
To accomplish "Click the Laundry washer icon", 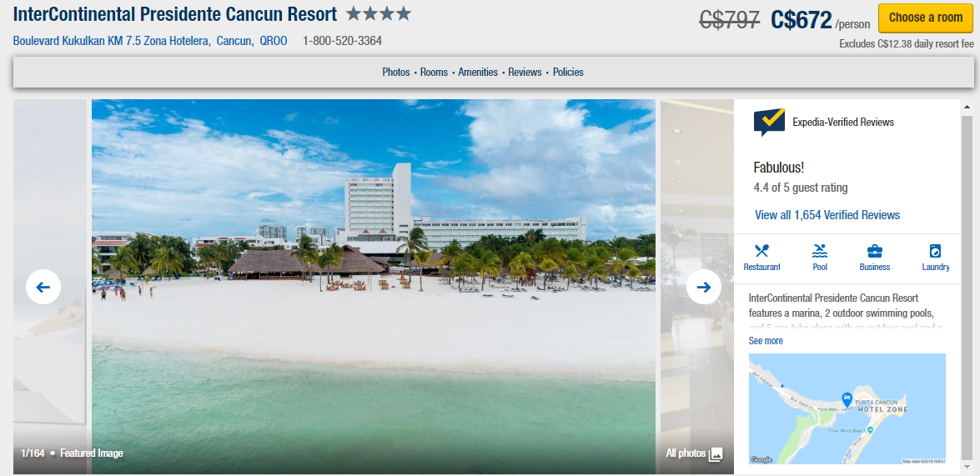I will (935, 251).
